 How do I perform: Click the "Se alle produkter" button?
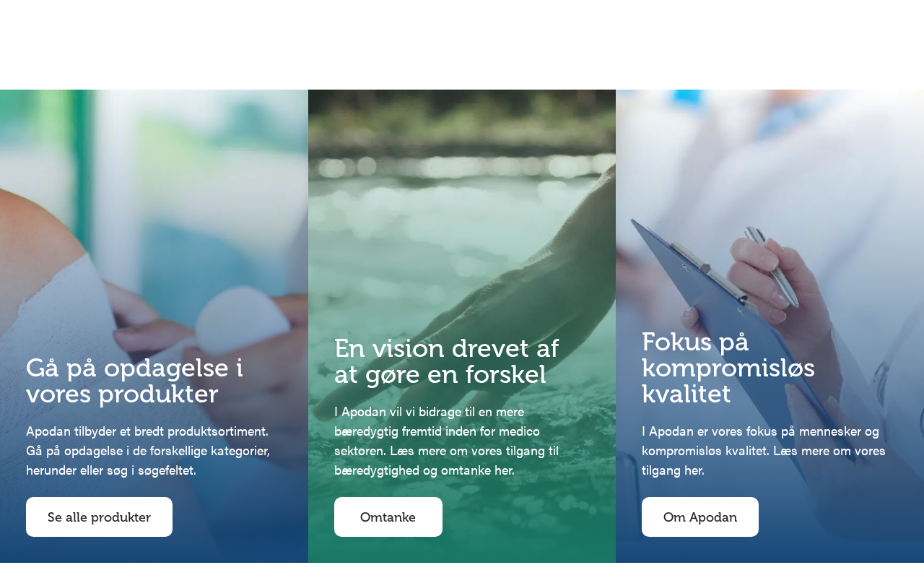pos(99,517)
